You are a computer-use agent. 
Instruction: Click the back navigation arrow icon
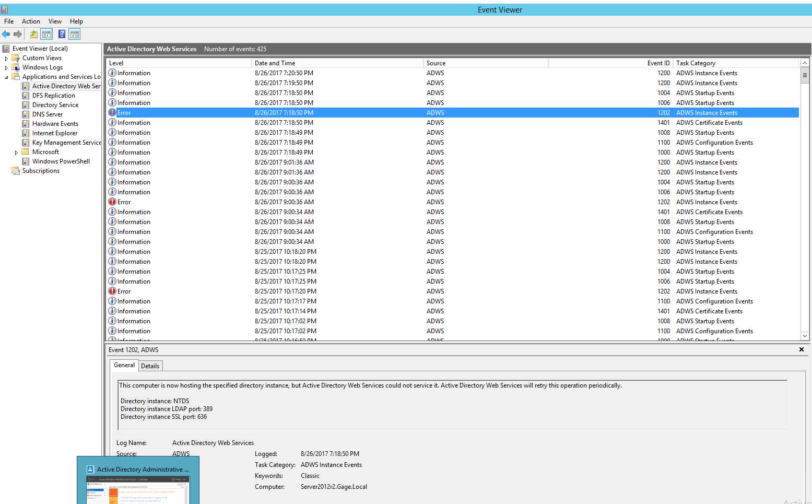tap(6, 34)
